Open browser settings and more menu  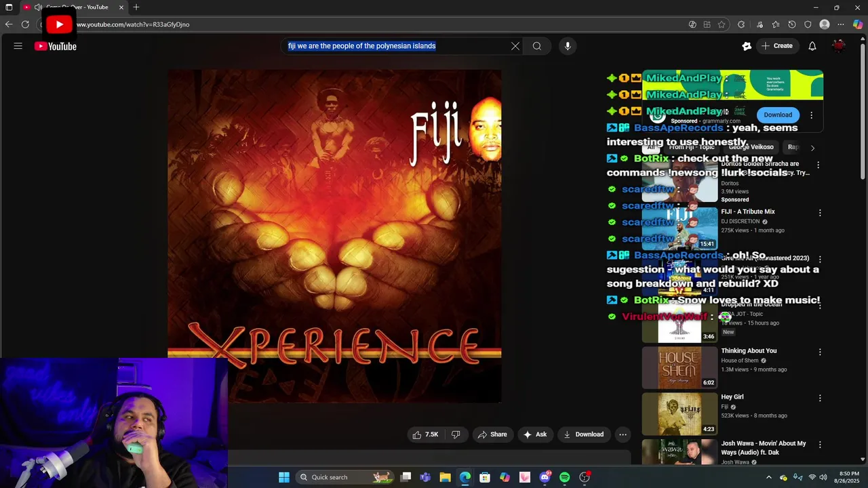[841, 24]
